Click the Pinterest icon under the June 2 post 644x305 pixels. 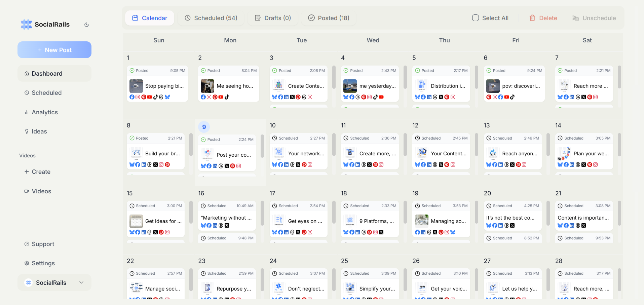click(215, 97)
